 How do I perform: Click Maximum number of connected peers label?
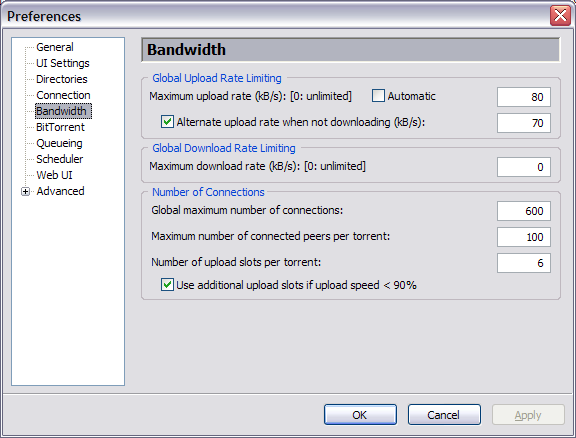click(270, 236)
